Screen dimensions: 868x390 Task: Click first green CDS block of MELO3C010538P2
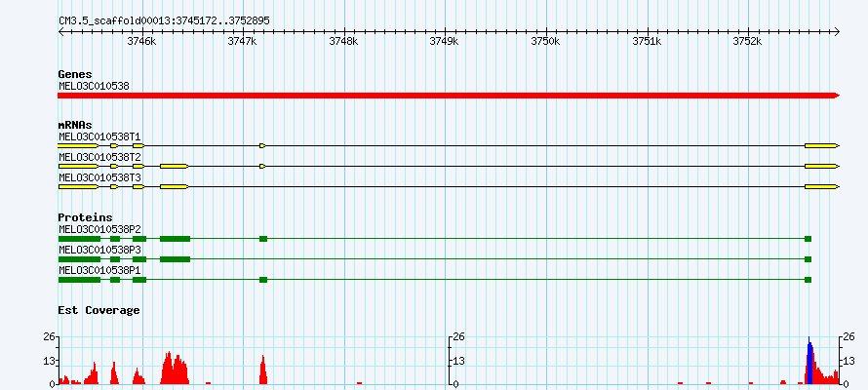[x=79, y=239]
